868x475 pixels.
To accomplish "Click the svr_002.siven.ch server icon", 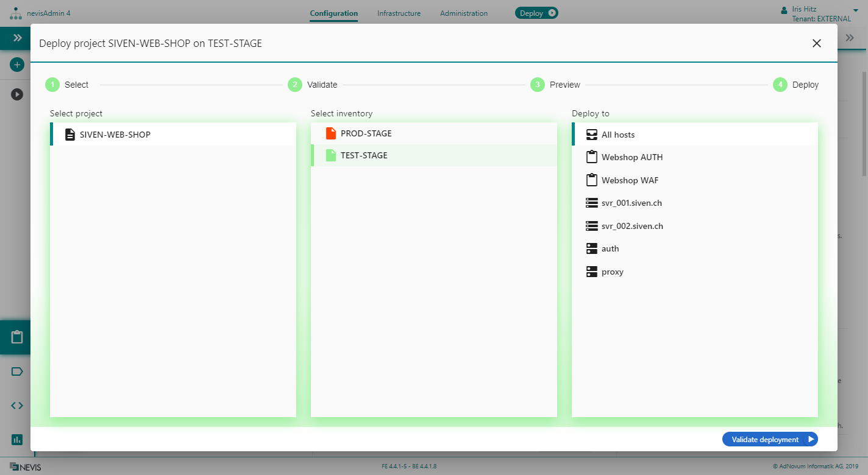I will tap(591, 226).
